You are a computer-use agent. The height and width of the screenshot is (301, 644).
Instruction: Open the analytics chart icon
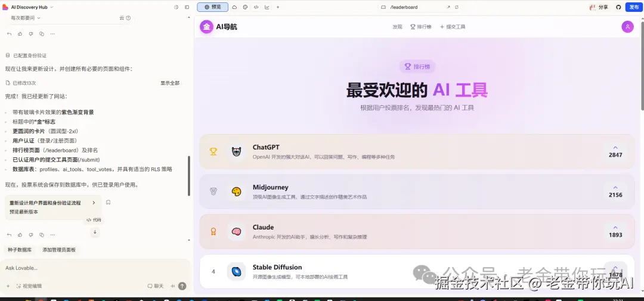pyautogui.click(x=267, y=7)
